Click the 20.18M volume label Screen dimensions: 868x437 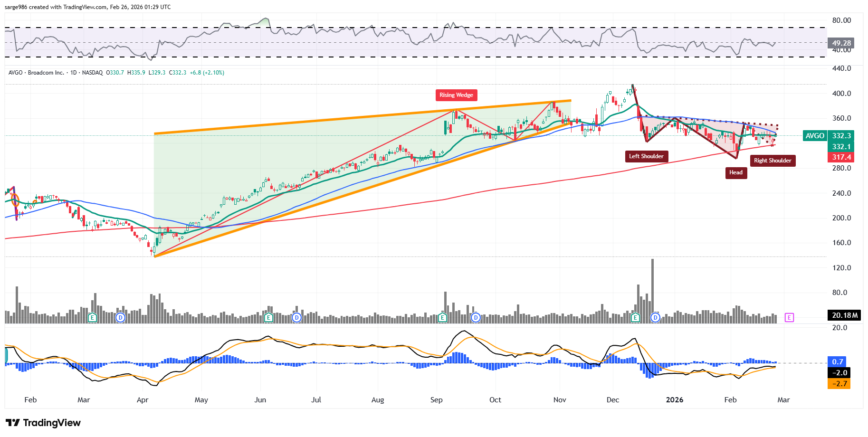click(x=845, y=315)
